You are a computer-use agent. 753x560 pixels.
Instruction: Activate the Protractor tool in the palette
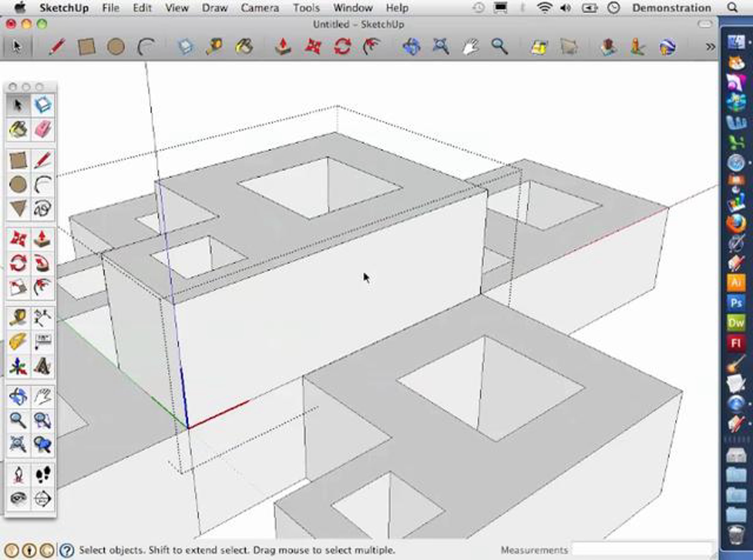click(x=18, y=342)
